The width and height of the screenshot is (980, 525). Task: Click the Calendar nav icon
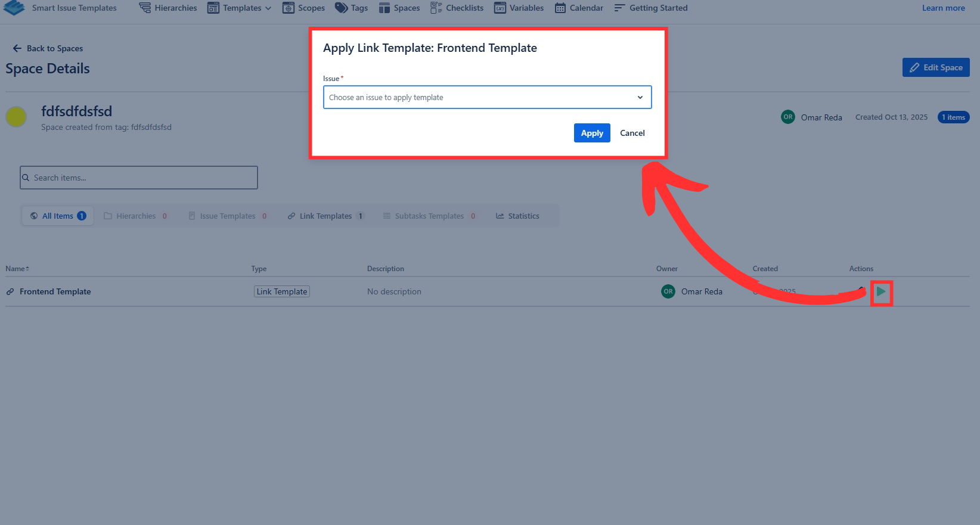click(x=560, y=8)
